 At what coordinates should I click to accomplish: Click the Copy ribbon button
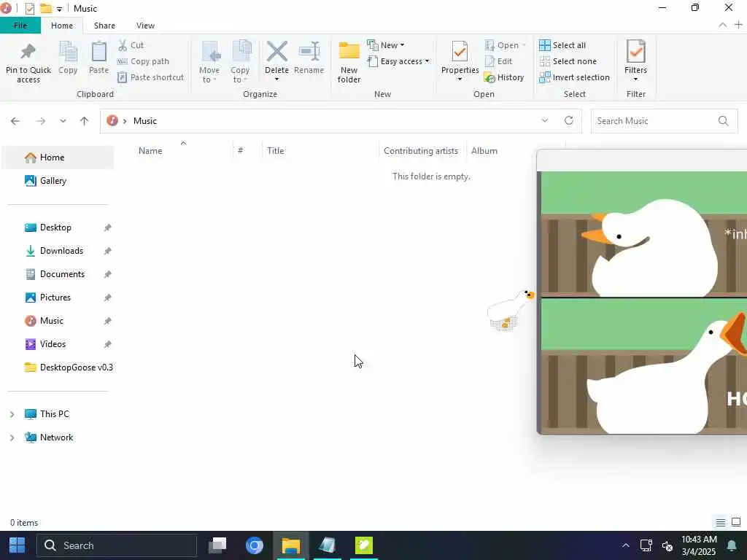pos(68,58)
